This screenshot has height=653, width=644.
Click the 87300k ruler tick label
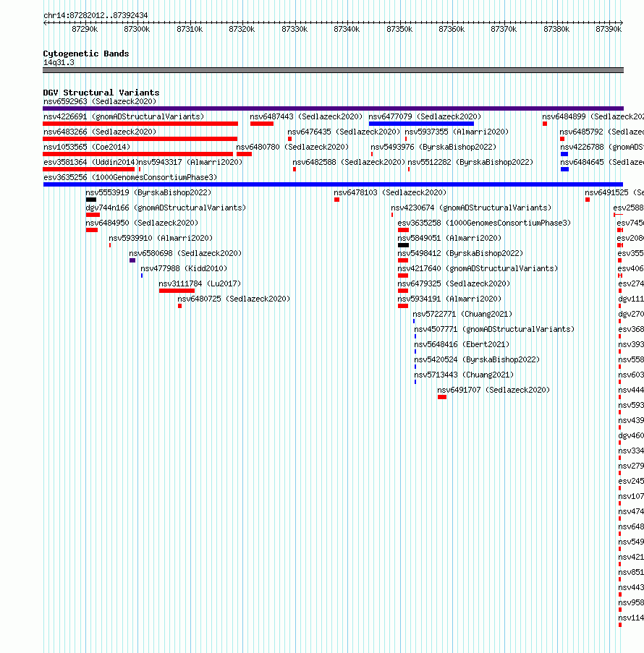pyautogui.click(x=137, y=29)
